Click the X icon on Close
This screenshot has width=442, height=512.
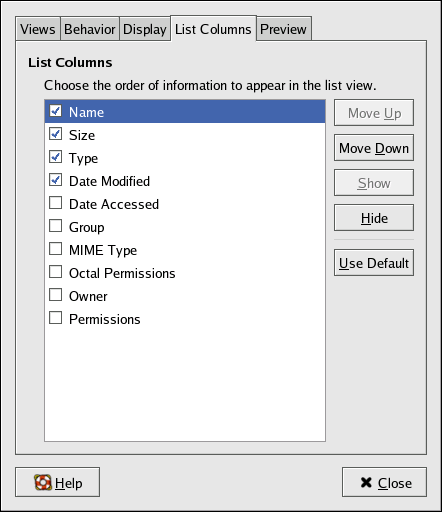[366, 482]
